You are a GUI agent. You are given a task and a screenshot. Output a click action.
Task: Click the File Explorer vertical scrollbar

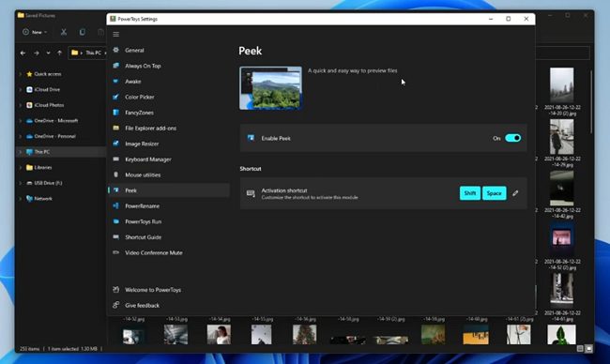click(x=591, y=102)
